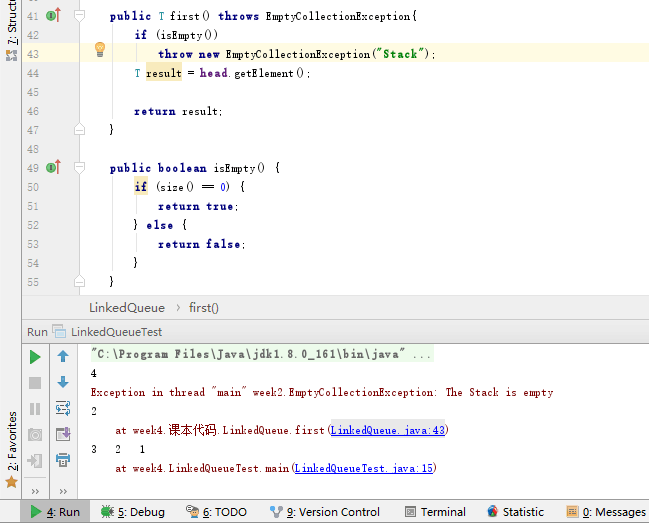Screen dimensions: 649x523
Task: Collapse the first() method at line 41
Action: coord(79,16)
